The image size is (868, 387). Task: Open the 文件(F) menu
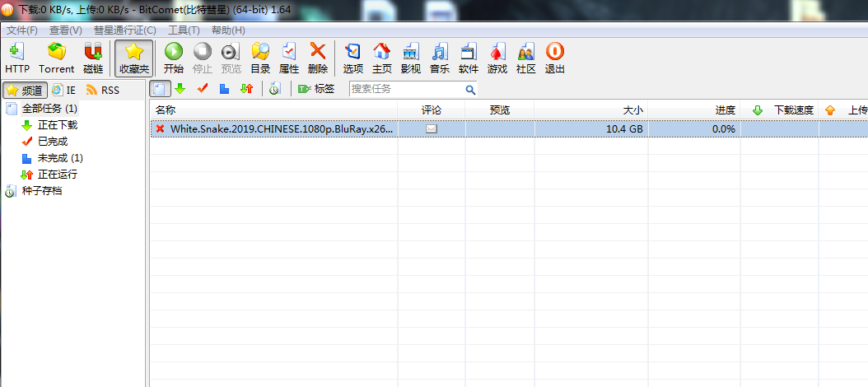point(22,30)
